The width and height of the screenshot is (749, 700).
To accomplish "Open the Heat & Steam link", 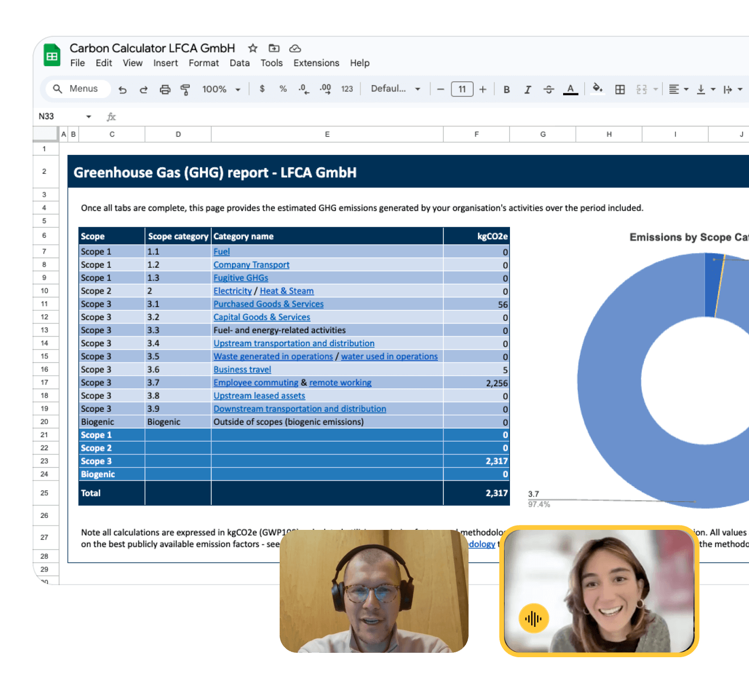I will pyautogui.click(x=287, y=291).
